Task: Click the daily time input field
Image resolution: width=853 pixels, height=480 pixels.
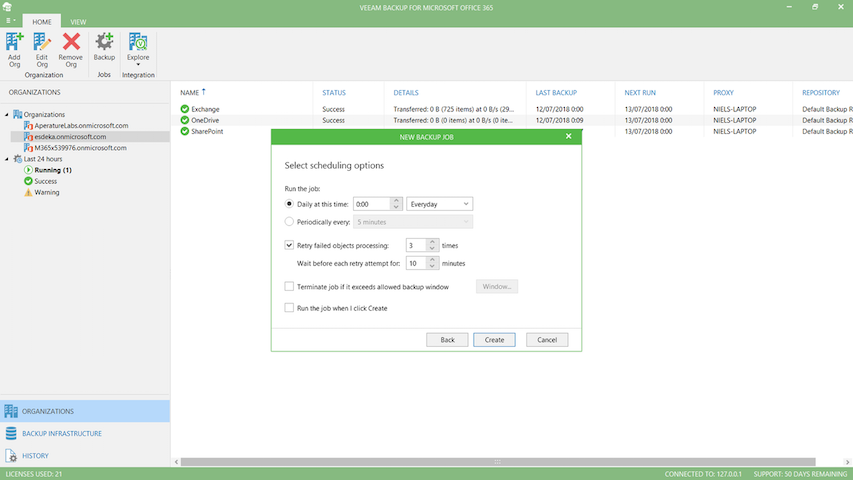Action: click(372, 204)
